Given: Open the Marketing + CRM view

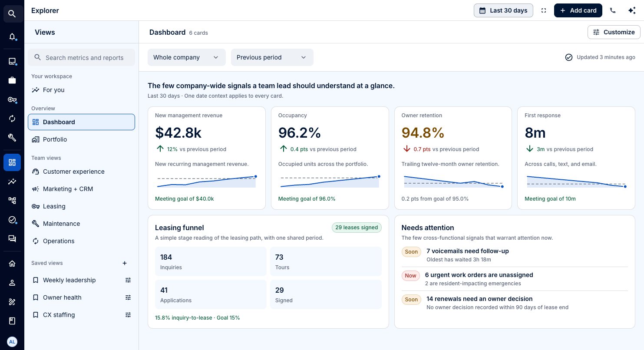Looking at the screenshot, I should pos(81,189).
